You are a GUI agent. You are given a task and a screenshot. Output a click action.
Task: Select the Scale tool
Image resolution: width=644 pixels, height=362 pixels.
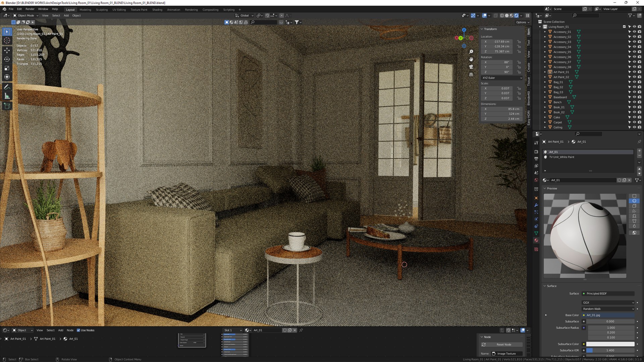(x=7, y=68)
